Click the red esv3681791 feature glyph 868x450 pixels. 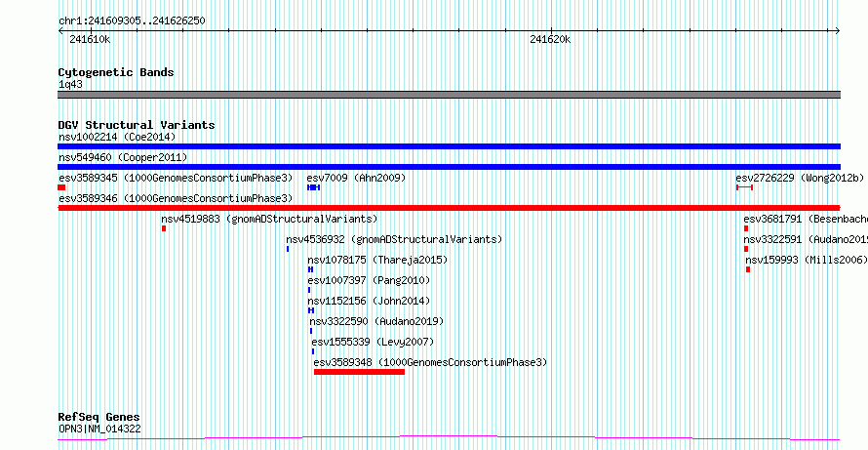click(746, 228)
